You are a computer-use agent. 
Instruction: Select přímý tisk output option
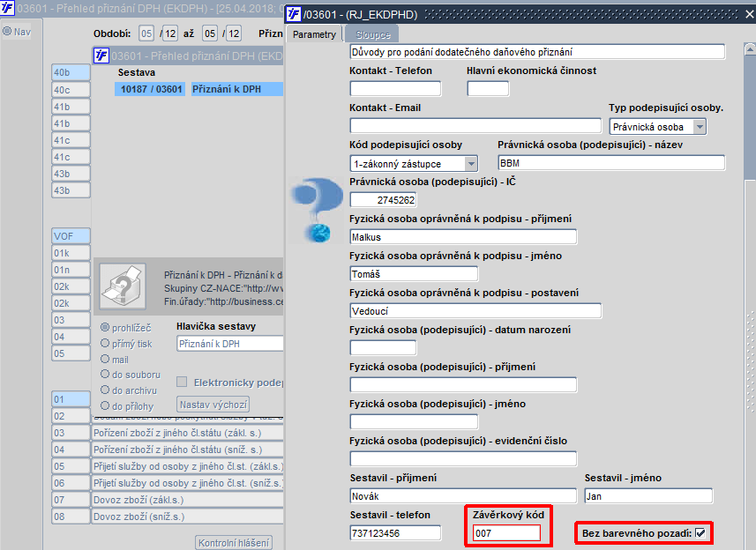(105, 344)
